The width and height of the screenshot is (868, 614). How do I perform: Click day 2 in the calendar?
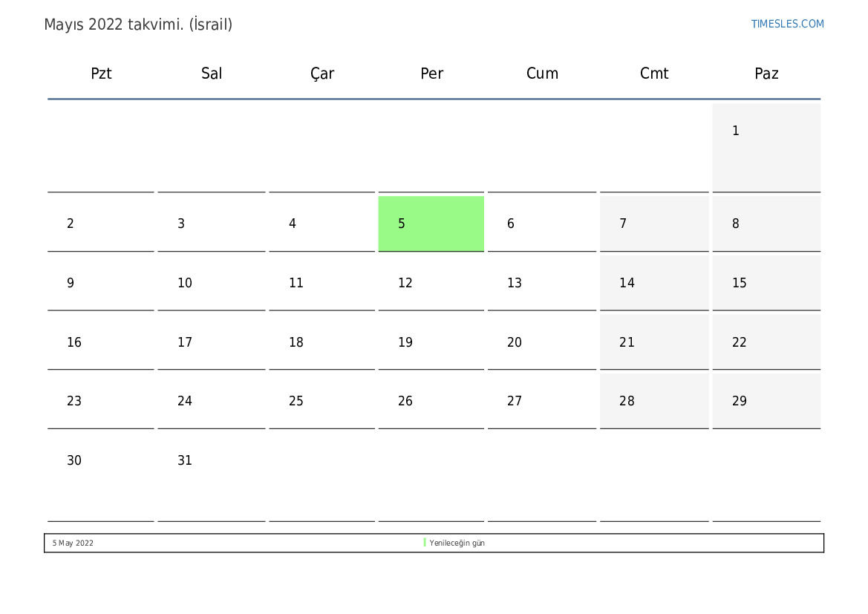(x=101, y=223)
